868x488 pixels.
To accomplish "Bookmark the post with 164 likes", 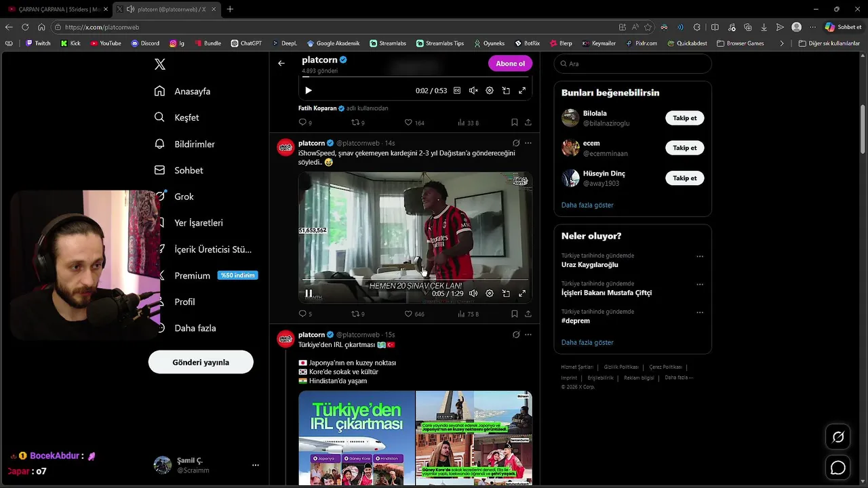I will tap(515, 123).
